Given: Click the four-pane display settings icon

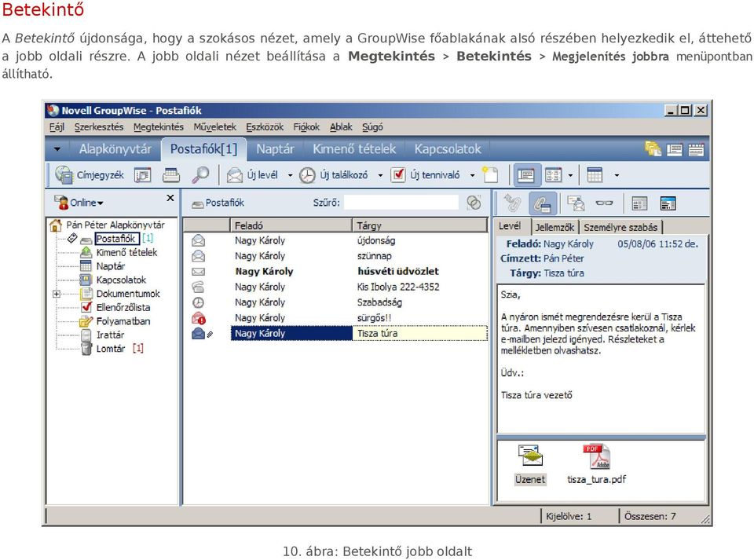Looking at the screenshot, I should coord(553,175).
